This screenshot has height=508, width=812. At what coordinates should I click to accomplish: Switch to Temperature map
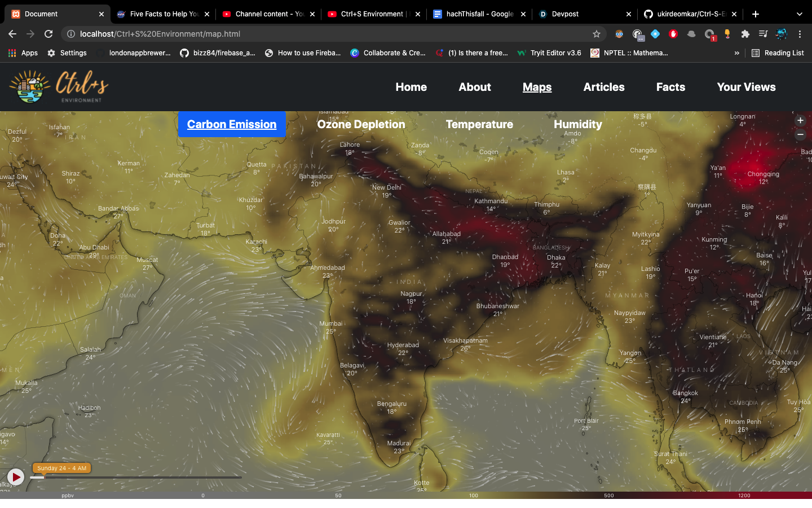click(479, 124)
